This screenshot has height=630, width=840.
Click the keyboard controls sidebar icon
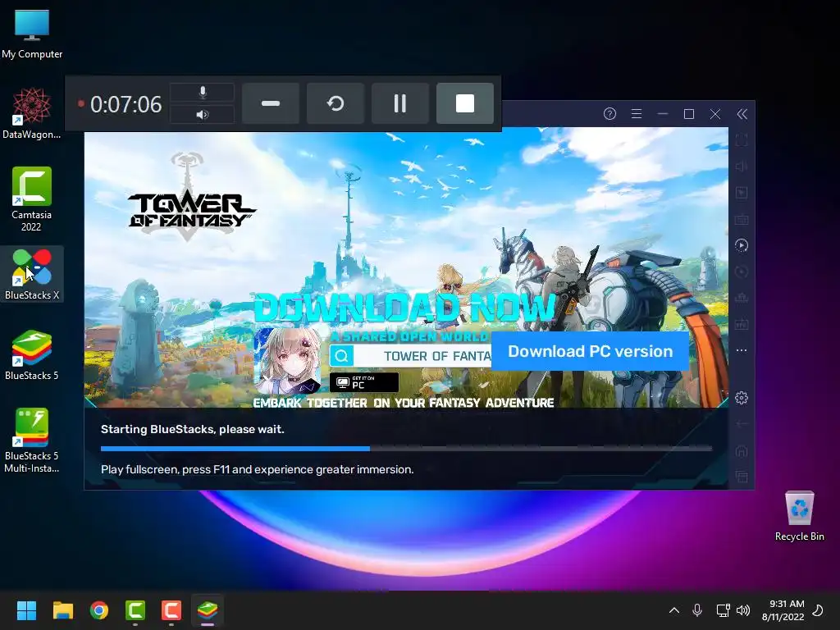pos(742,220)
